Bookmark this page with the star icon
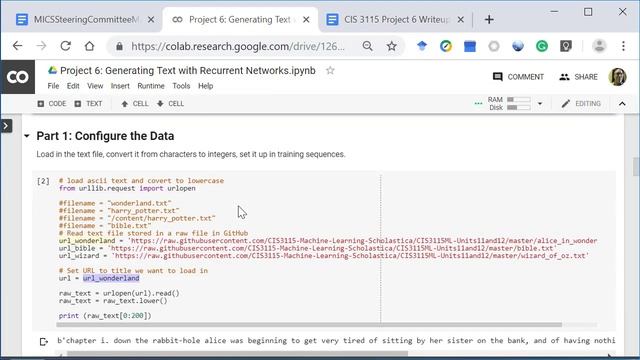The width and height of the screenshot is (640, 360). (x=392, y=46)
